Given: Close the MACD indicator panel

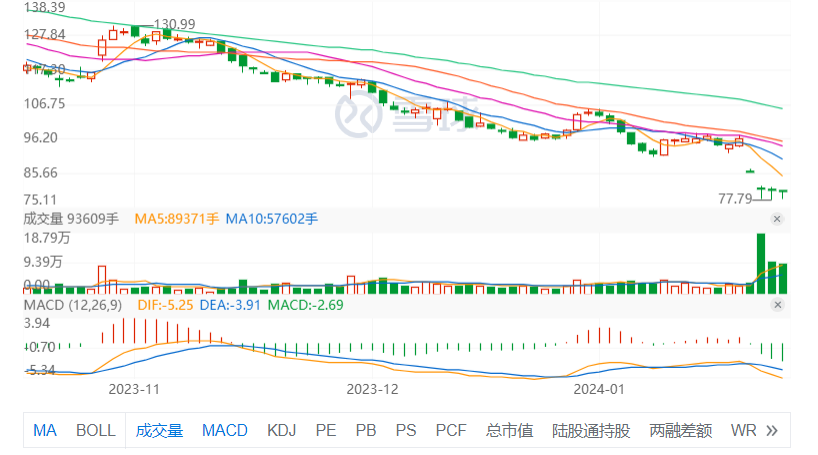Looking at the screenshot, I should click(x=777, y=305).
